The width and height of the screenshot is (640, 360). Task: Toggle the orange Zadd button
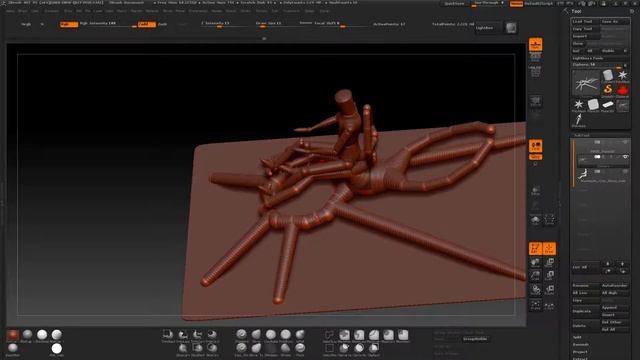click(147, 24)
